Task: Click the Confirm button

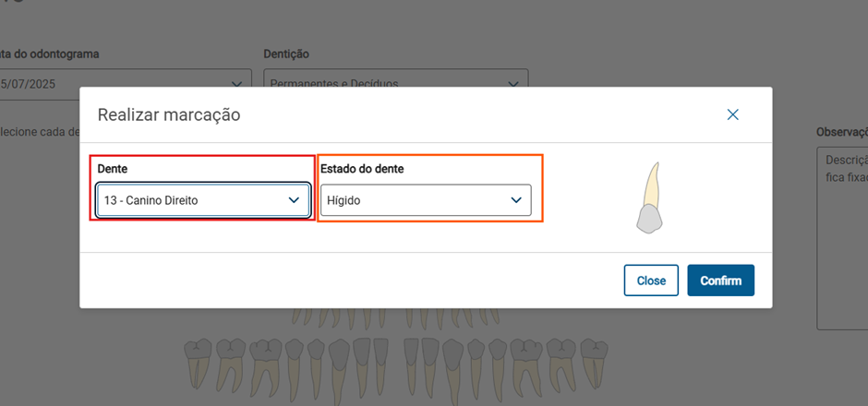Action: tap(721, 281)
